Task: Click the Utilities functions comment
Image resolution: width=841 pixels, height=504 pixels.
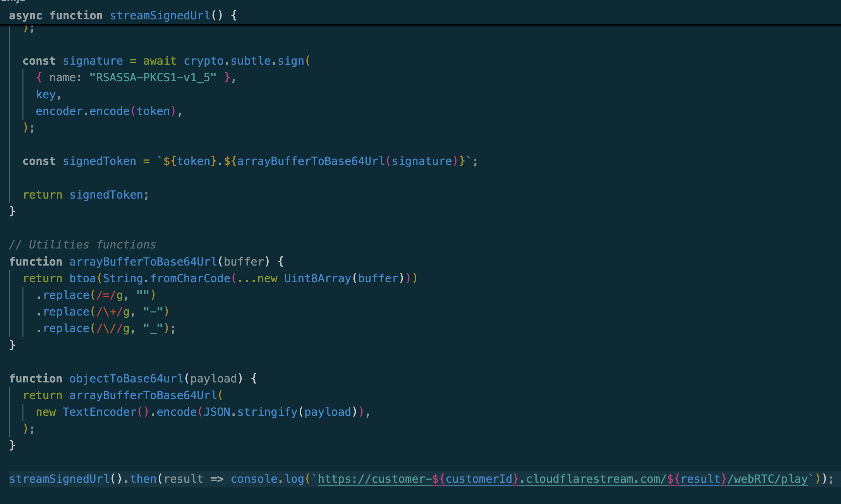Action: 82,245
